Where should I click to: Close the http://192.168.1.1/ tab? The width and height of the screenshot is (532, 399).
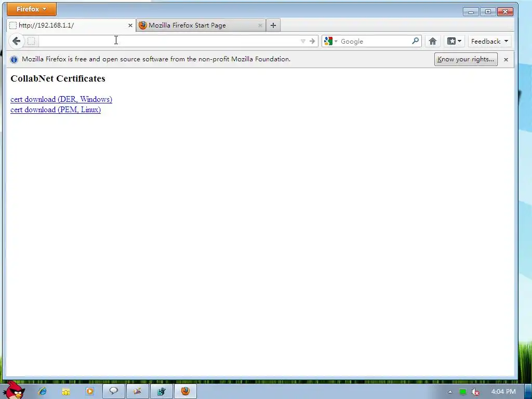pos(130,25)
